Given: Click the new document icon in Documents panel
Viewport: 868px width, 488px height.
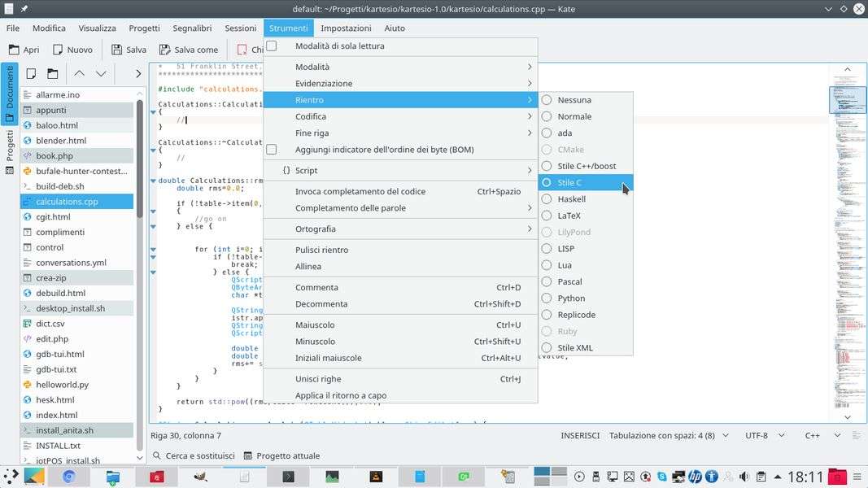Looking at the screenshot, I should (31, 73).
